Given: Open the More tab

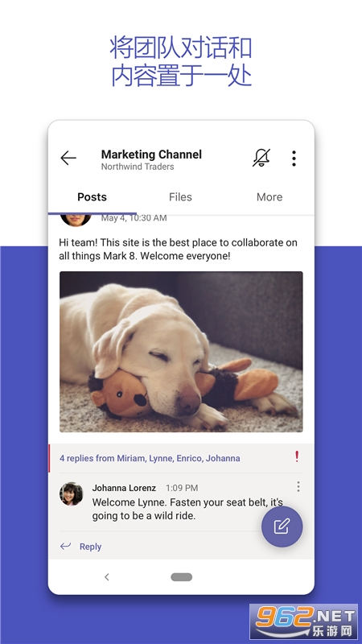Looking at the screenshot, I should coord(269,197).
